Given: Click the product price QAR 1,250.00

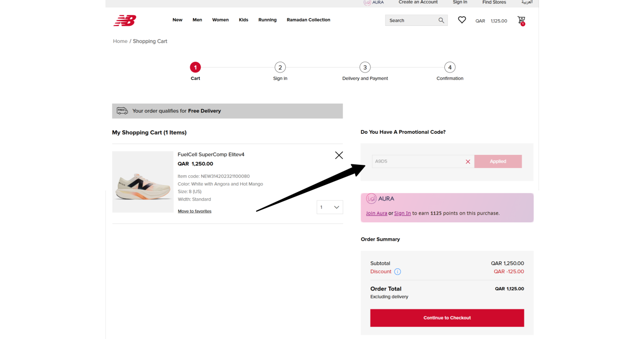Looking at the screenshot, I should [195, 164].
